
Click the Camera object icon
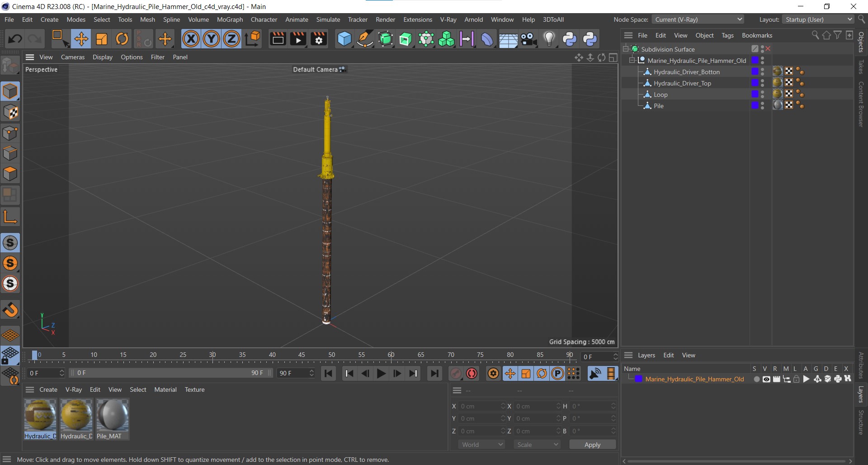point(528,39)
